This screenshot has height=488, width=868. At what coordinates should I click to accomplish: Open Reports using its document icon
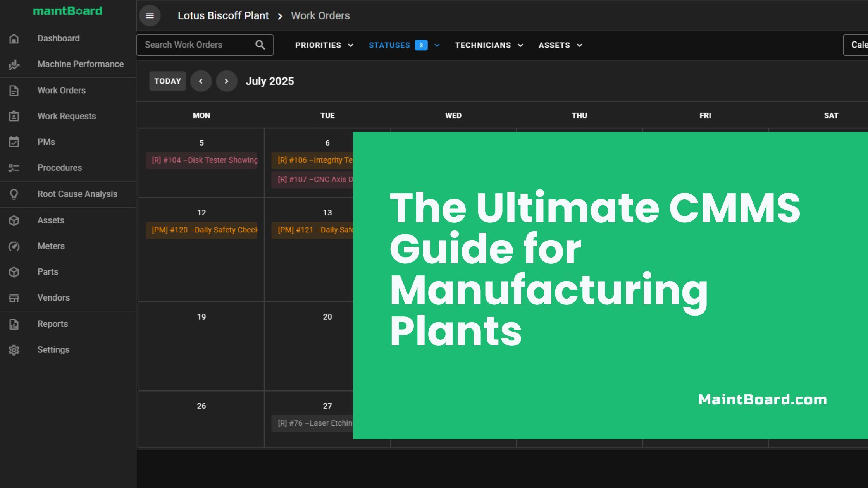(14, 324)
